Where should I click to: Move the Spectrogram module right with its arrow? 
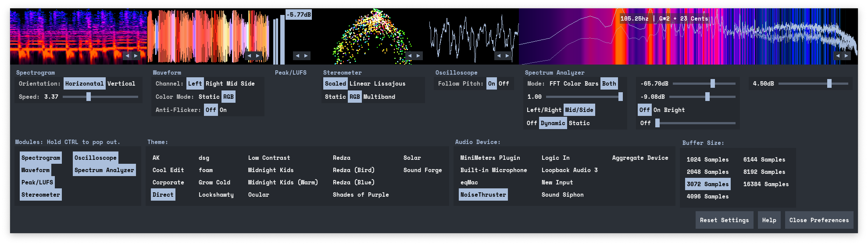(136, 56)
